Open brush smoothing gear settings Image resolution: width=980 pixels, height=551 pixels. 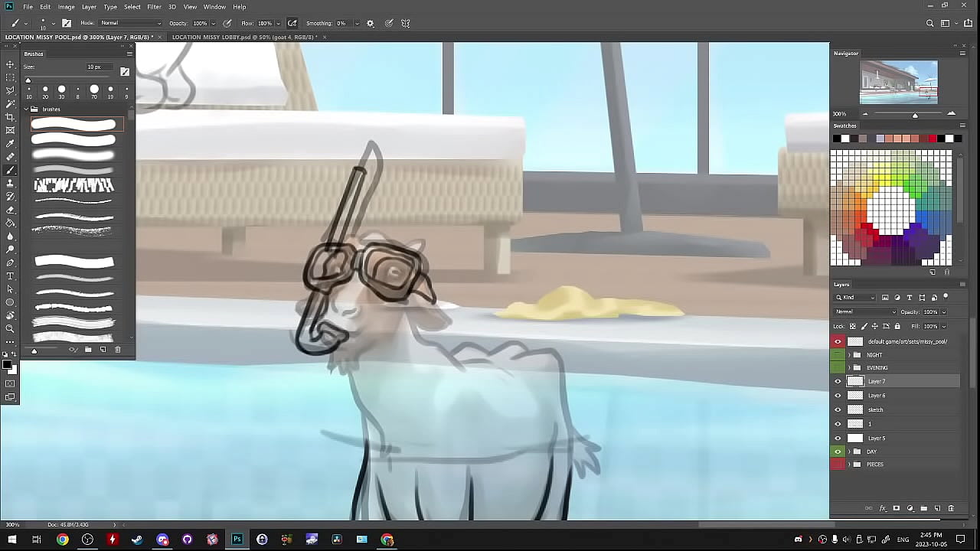point(371,23)
